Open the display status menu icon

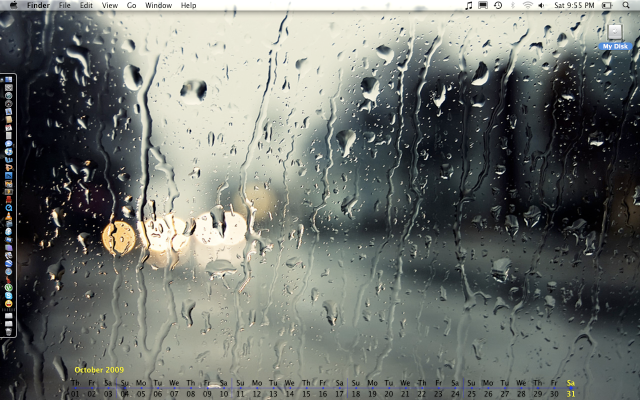click(483, 5)
